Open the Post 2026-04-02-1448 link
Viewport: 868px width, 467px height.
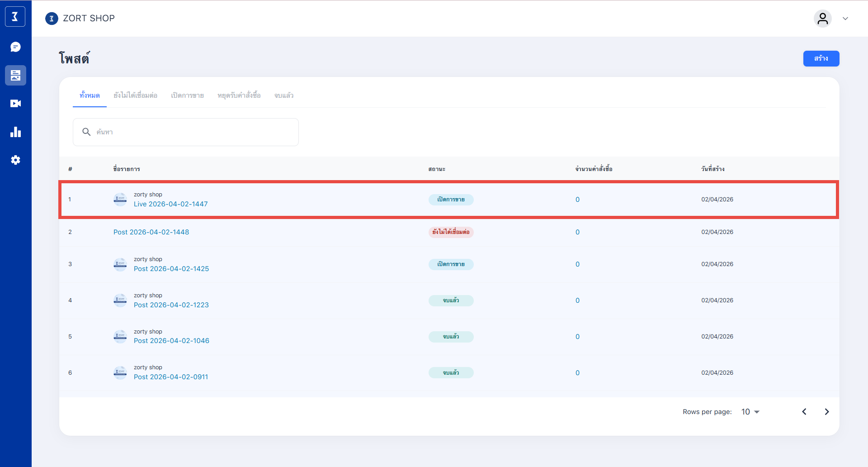coord(151,232)
